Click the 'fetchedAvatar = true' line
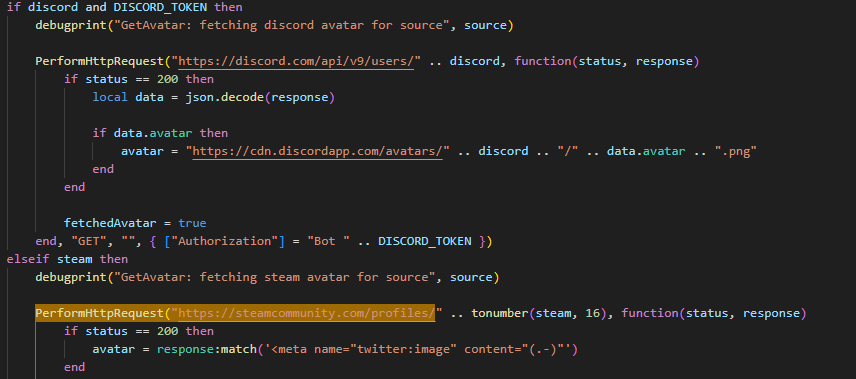This screenshot has height=379, width=856. pyautogui.click(x=135, y=223)
